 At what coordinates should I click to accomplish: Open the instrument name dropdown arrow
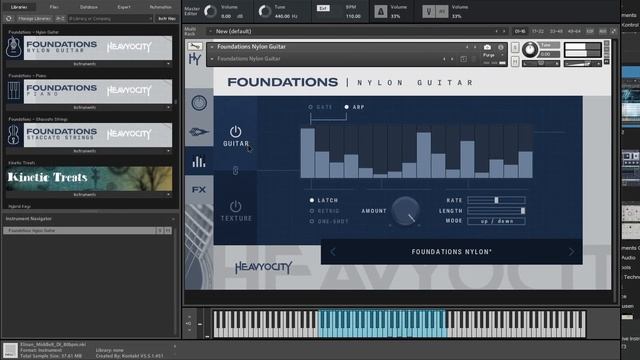212,47
